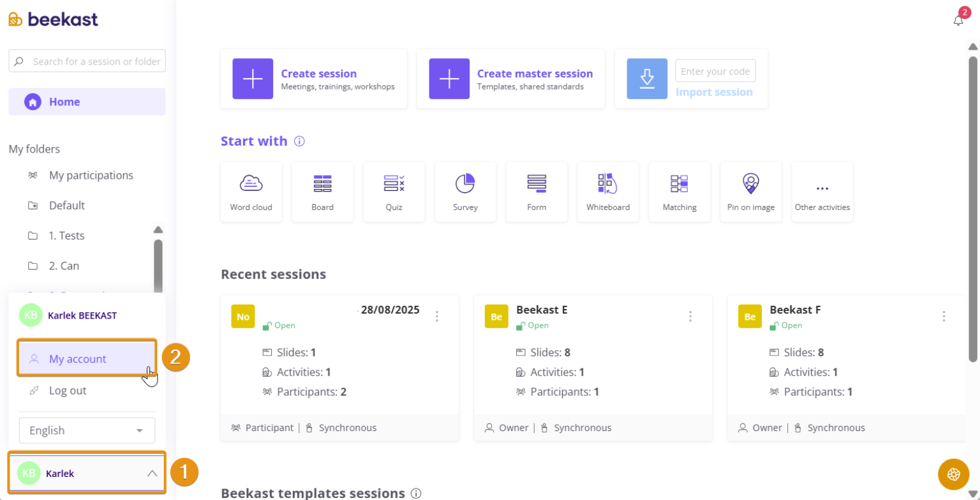Select the Board activity icon
Viewport: 980px width, 500px height.
(322, 192)
